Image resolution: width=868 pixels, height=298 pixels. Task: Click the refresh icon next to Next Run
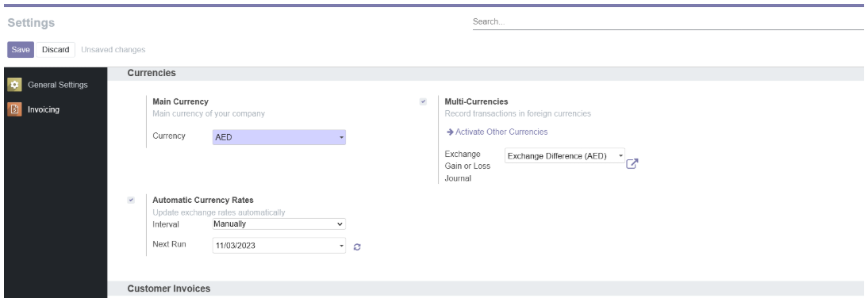point(357,247)
